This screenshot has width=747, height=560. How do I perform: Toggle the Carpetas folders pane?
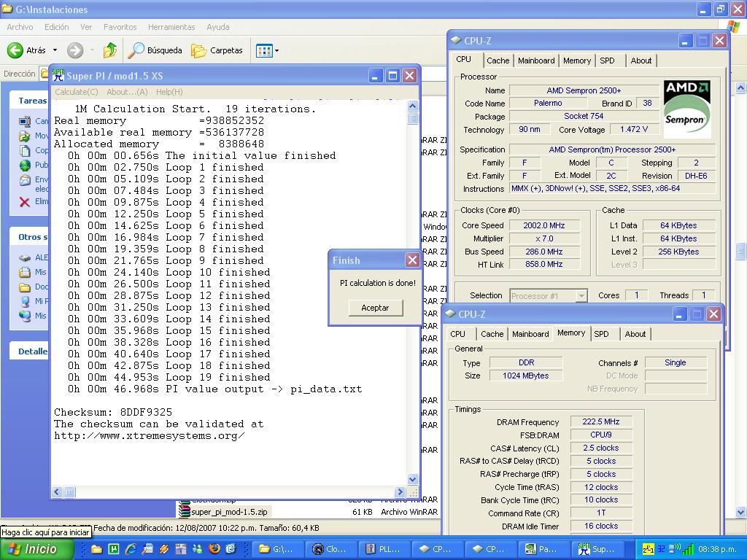(217, 50)
